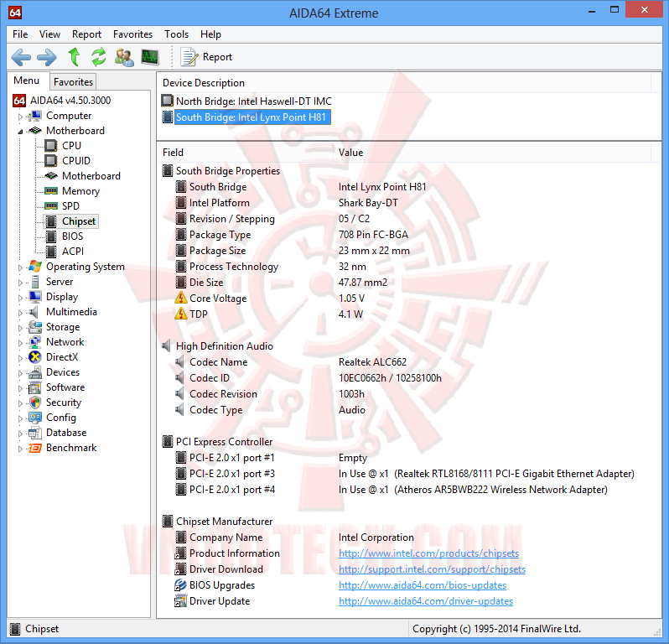
Task: Expand the Software tree node
Action: 20,388
